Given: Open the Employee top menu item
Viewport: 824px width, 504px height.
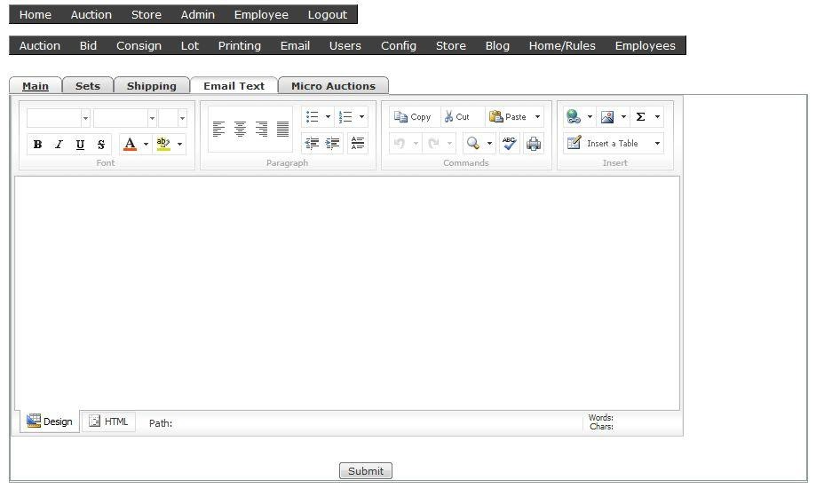Looking at the screenshot, I should 261,15.
